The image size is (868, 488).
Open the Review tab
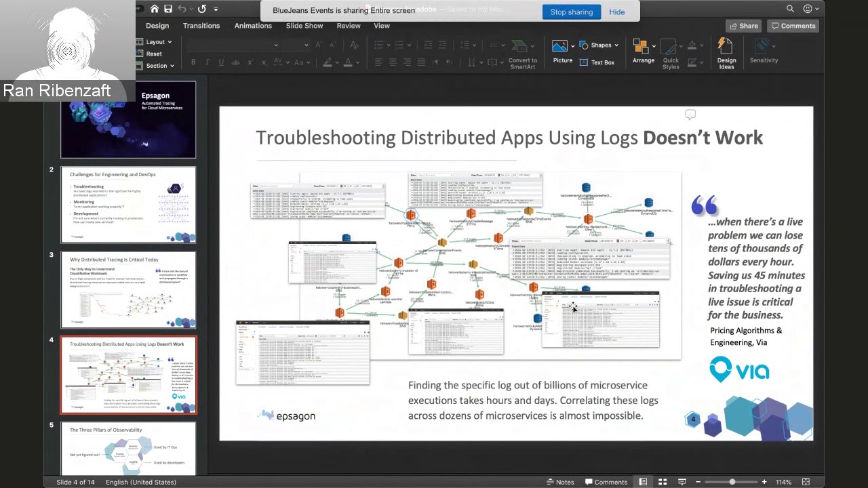[349, 26]
